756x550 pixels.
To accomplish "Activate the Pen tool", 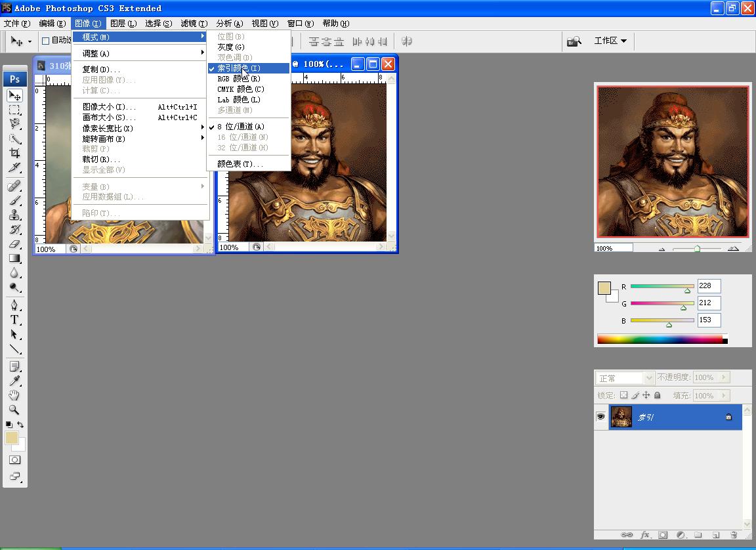I will point(14,305).
